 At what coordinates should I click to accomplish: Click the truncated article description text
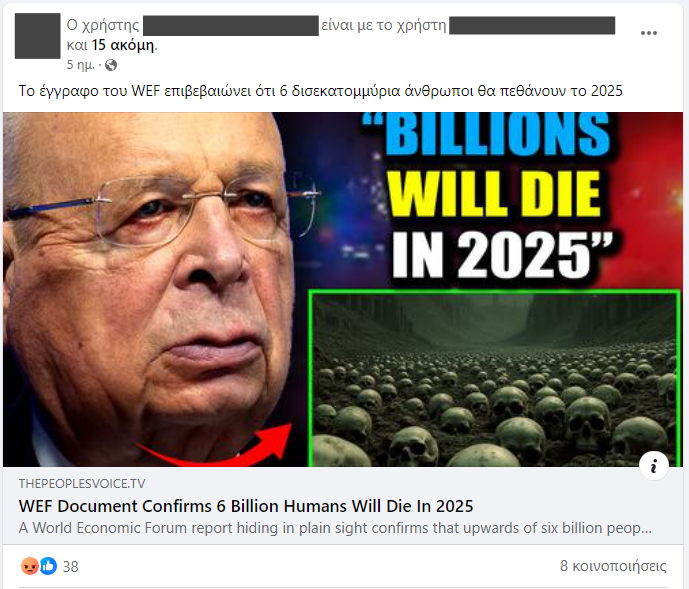335,528
